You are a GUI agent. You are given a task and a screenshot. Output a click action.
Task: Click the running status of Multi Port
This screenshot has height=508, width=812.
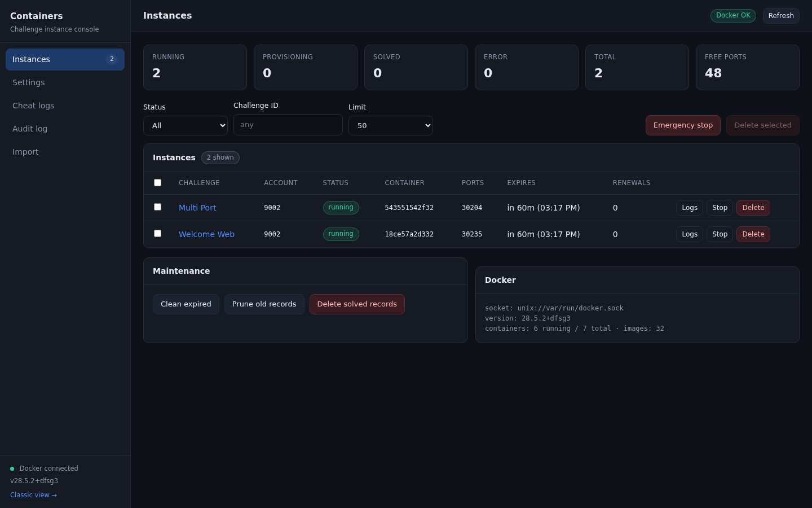pos(341,207)
